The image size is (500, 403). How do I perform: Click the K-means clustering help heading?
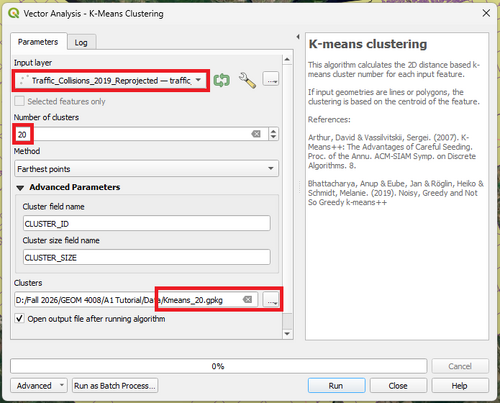[368, 44]
